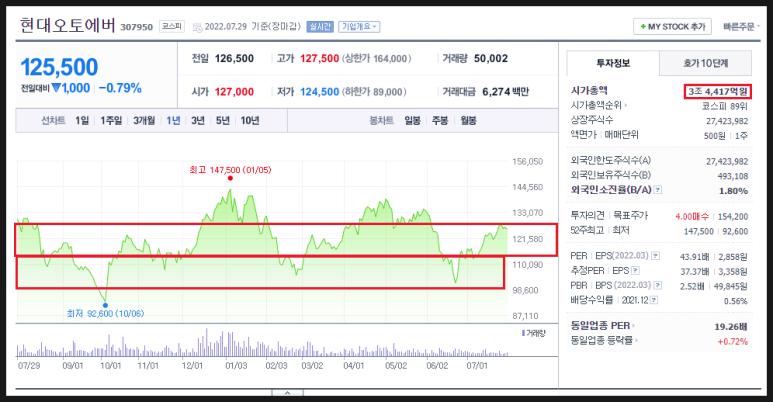Click help icon next to PBR BPS(2022.03)
This screenshot has height=402, width=773.
tap(658, 285)
